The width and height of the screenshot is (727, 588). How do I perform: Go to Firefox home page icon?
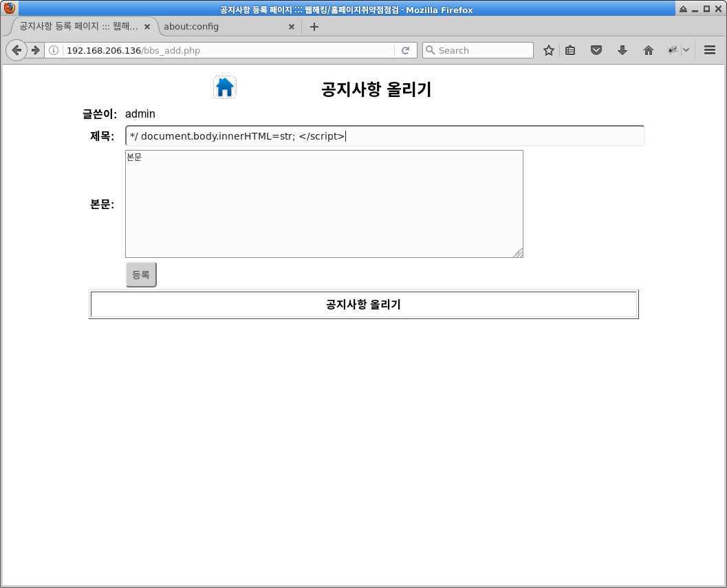648,50
